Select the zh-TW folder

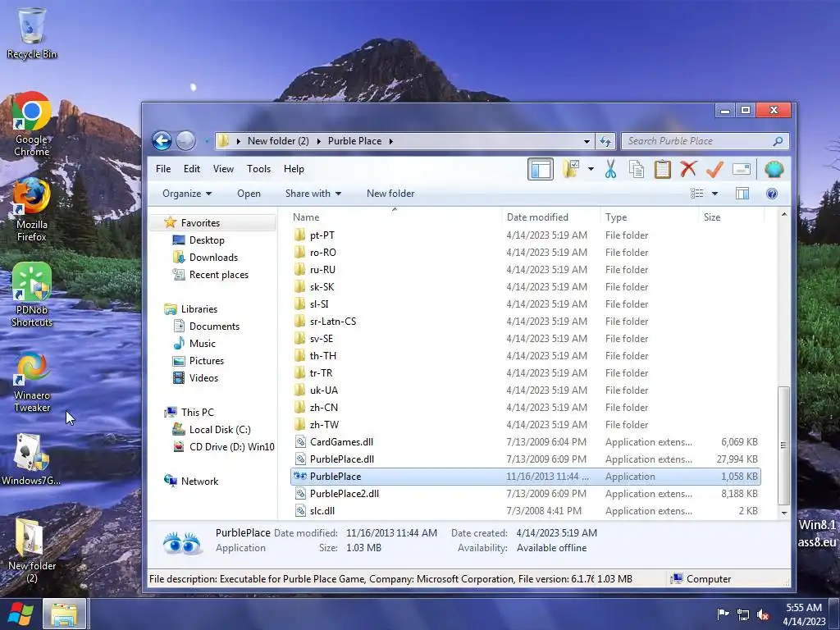click(526, 425)
